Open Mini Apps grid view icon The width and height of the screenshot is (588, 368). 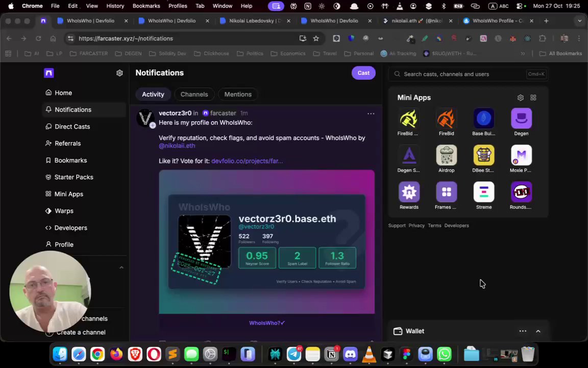pyautogui.click(x=533, y=98)
